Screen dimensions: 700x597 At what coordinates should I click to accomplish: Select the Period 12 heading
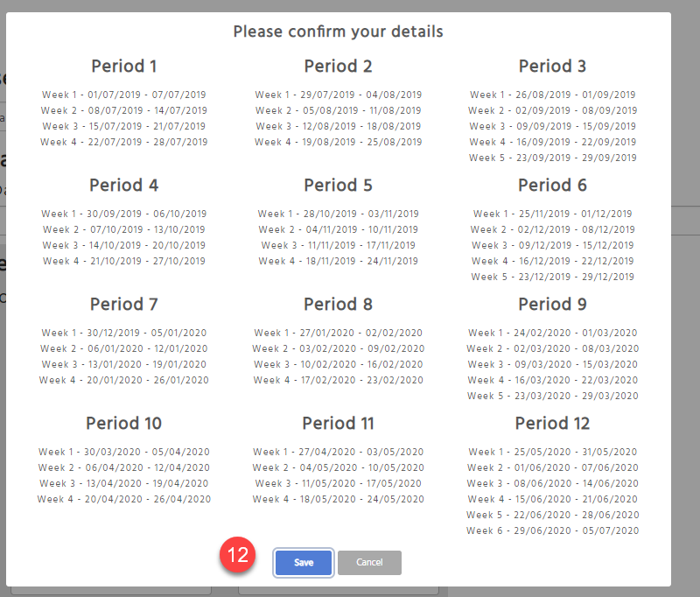(552, 424)
